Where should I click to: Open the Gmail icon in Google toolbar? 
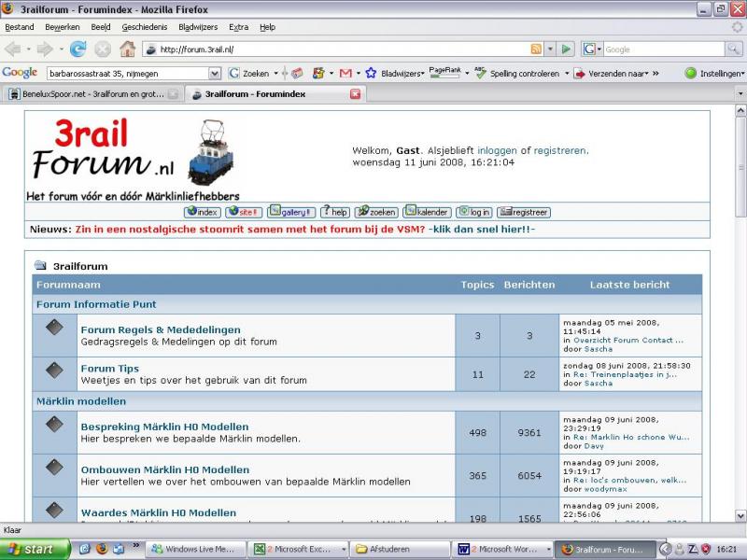[x=345, y=73]
